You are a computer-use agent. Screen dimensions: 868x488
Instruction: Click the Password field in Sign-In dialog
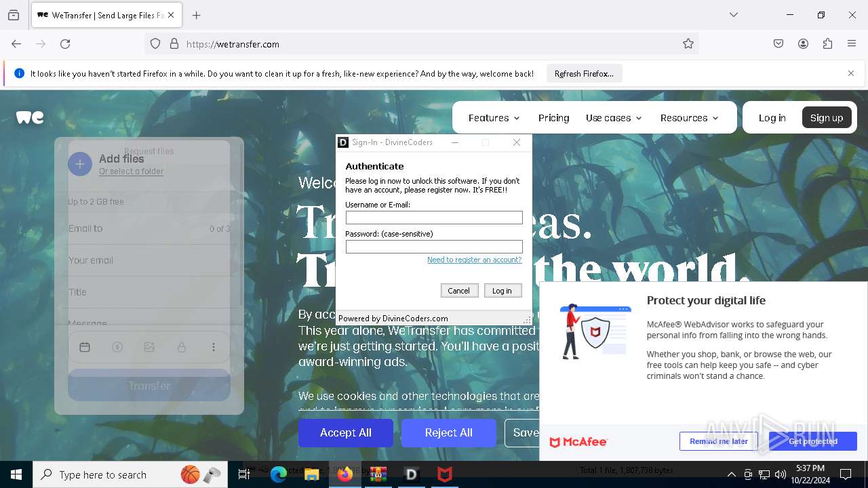coord(434,247)
